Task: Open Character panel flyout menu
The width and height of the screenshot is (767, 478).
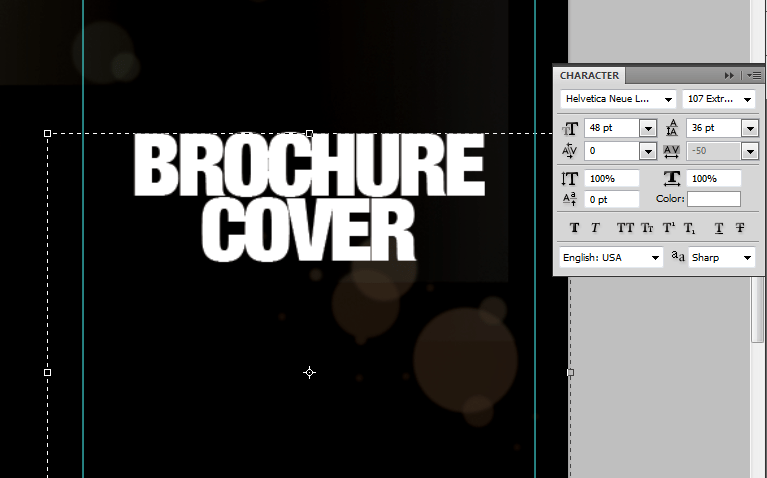Action: 753,75
